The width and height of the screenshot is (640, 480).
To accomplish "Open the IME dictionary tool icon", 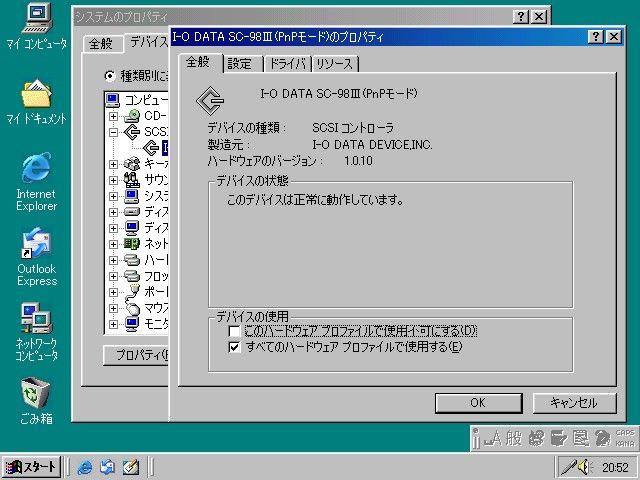I will tap(559, 439).
